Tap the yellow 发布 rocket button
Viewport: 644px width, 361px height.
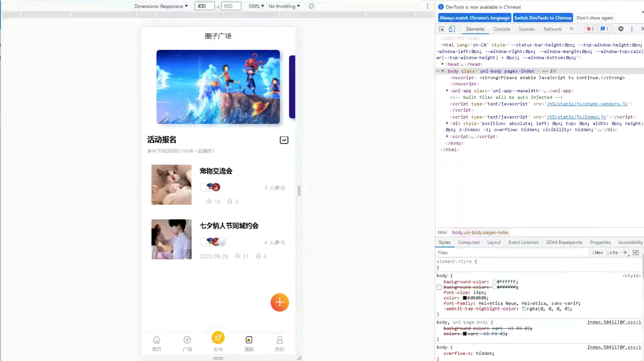(x=218, y=338)
